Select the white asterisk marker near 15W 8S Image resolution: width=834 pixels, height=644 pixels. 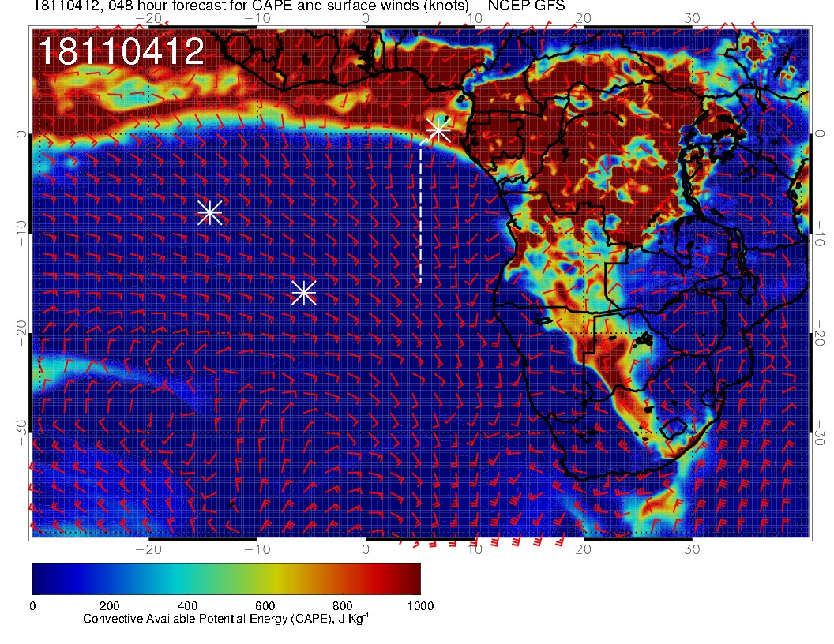(x=209, y=212)
